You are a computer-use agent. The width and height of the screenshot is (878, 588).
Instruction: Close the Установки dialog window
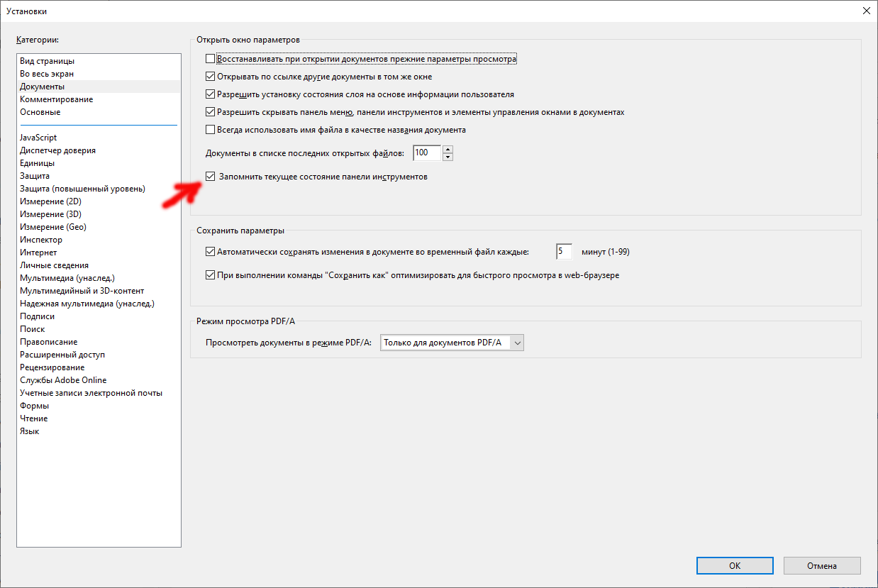click(x=866, y=11)
